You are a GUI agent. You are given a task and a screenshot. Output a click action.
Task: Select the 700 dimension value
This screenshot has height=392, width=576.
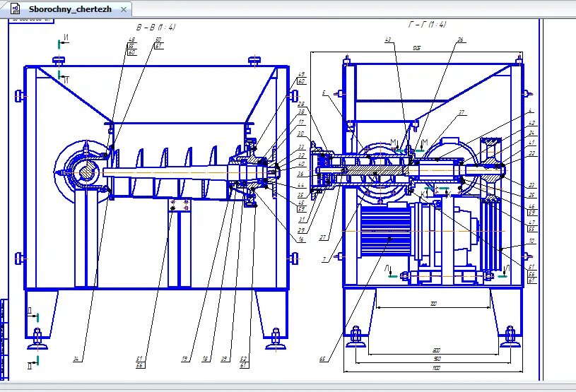[x=433, y=304]
